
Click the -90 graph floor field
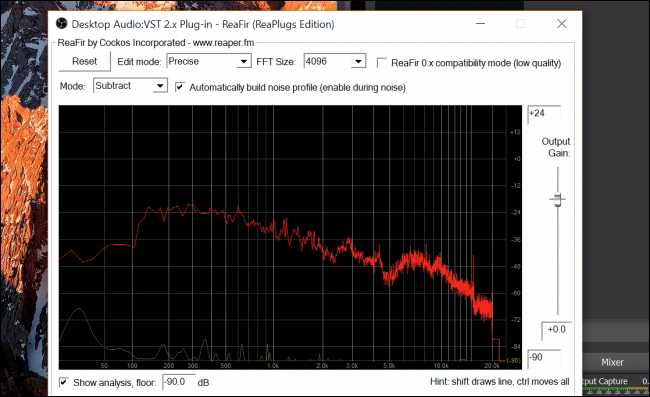(543, 358)
